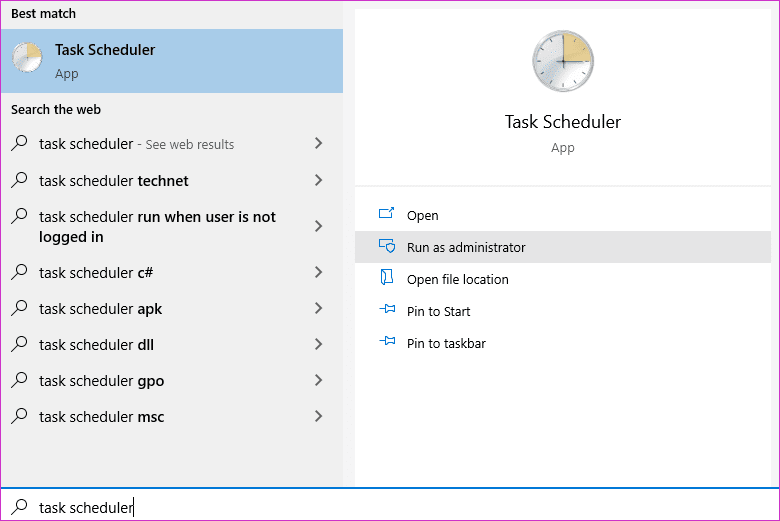Click the magnifier icon in the search box

[x=19, y=507]
